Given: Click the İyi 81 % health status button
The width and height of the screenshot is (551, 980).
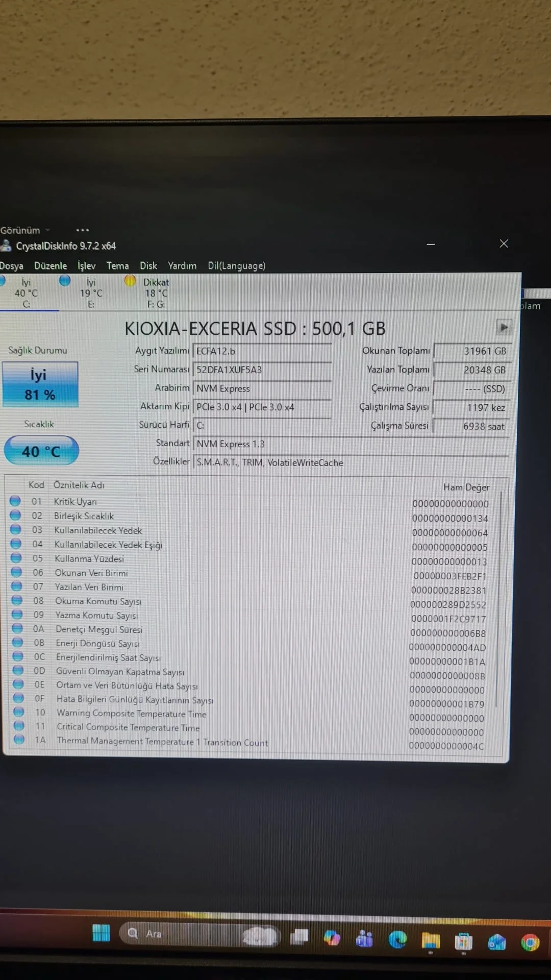Looking at the screenshot, I should tap(40, 384).
